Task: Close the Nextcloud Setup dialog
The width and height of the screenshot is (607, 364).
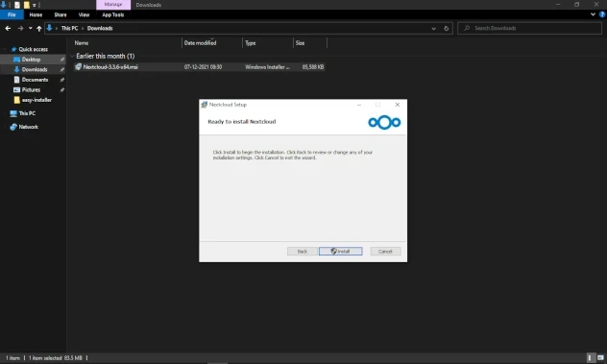Action: coord(398,105)
